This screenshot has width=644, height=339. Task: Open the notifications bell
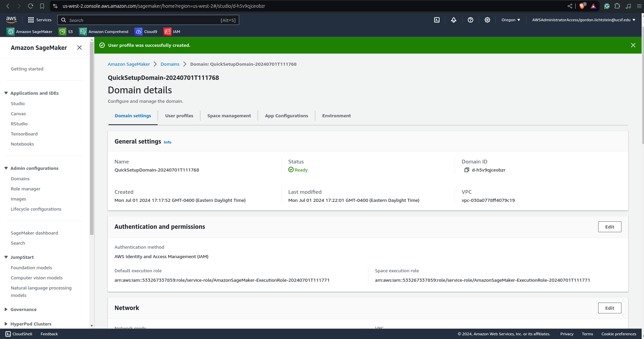click(454, 20)
